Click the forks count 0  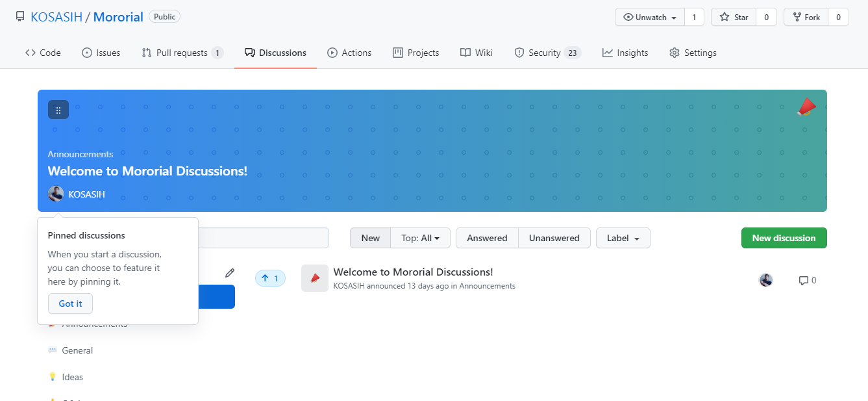tap(838, 18)
